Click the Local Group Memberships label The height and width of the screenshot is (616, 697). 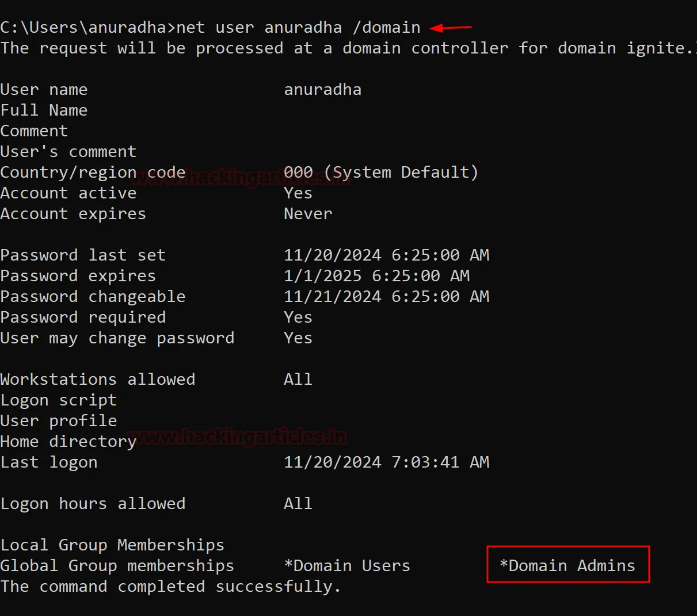(112, 545)
